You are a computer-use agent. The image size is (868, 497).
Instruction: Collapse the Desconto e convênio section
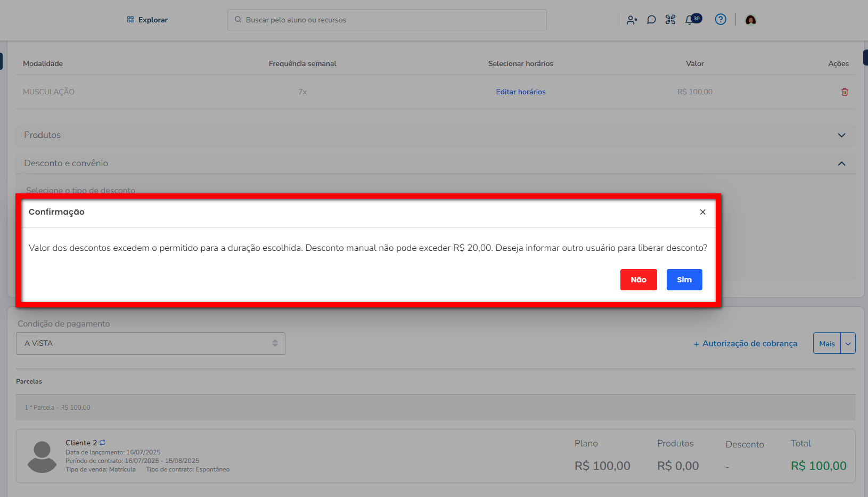(x=841, y=164)
